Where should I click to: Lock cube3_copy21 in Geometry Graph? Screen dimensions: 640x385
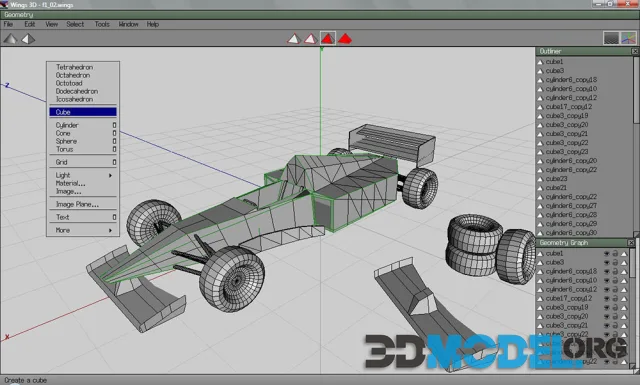point(615,325)
